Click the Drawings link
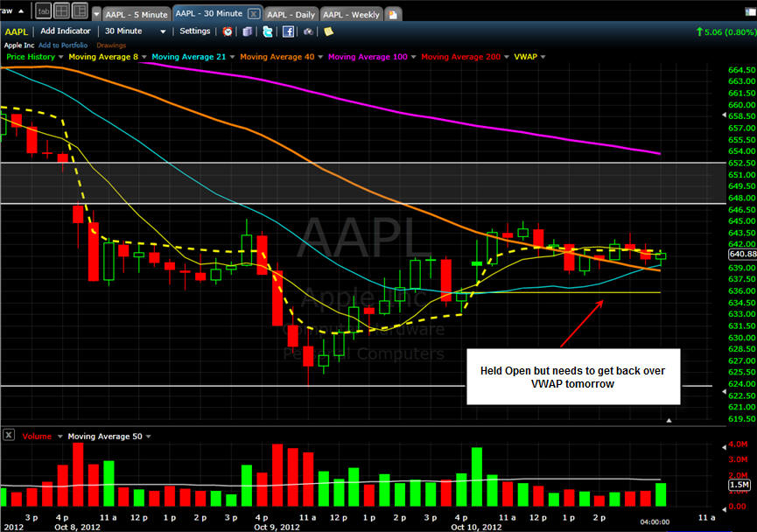 pyautogui.click(x=111, y=45)
